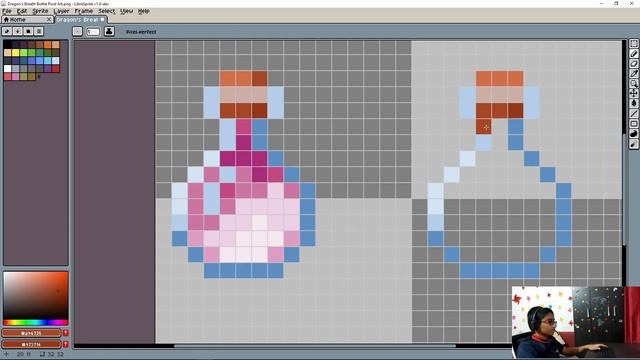Click the foreground color warning icon

coord(66,333)
